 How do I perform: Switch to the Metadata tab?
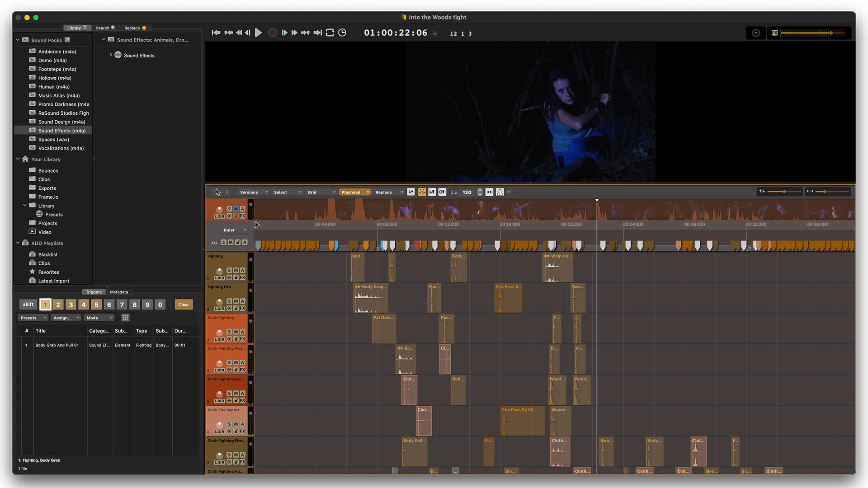coord(119,291)
